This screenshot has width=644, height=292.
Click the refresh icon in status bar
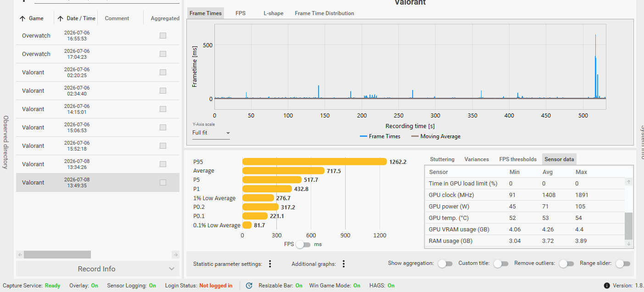pos(249,286)
